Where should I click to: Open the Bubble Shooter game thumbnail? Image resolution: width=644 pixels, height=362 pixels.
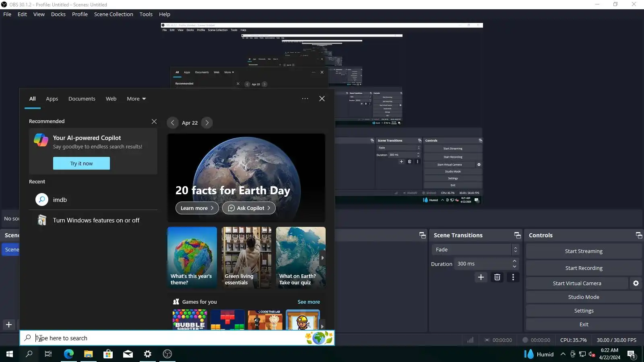coord(190,320)
